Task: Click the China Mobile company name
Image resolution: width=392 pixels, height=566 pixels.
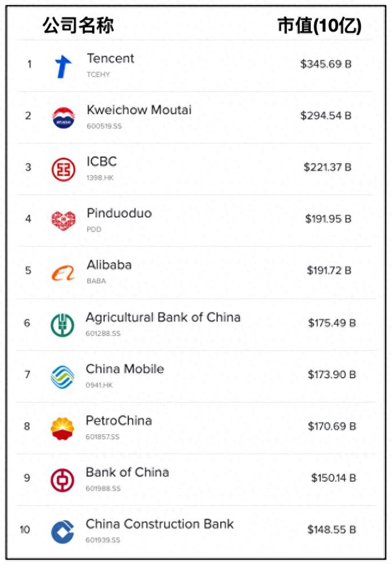Action: tap(125, 369)
